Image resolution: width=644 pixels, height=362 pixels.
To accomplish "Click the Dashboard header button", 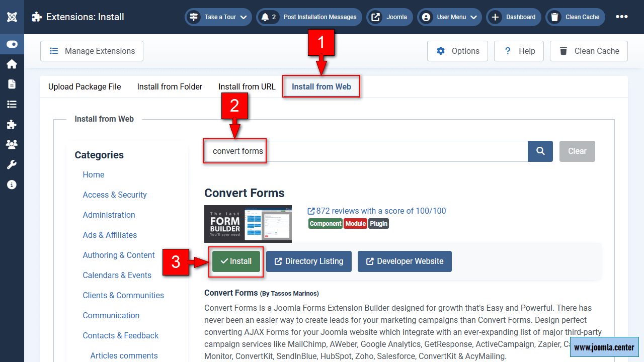I will click(x=514, y=17).
